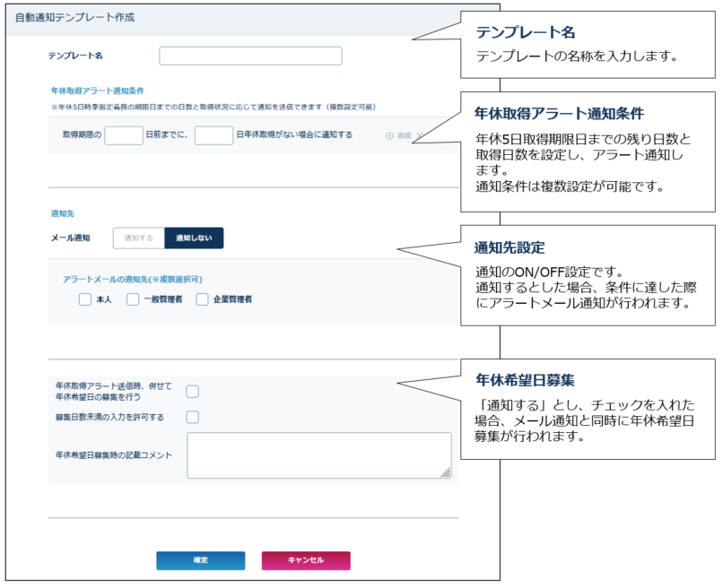Screen dimensions: 723x588
Task: Click the 確定 button
Action: point(201,560)
